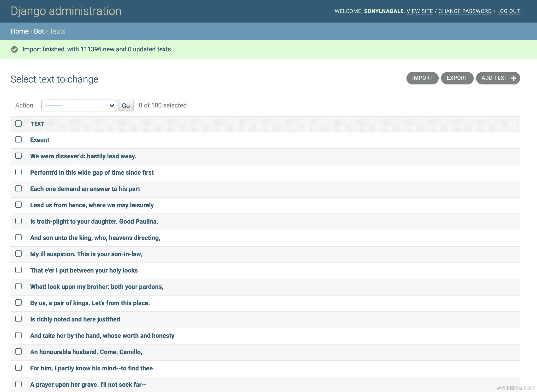This screenshot has width=537, height=392.
Task: Open Change Password link
Action: click(465, 11)
